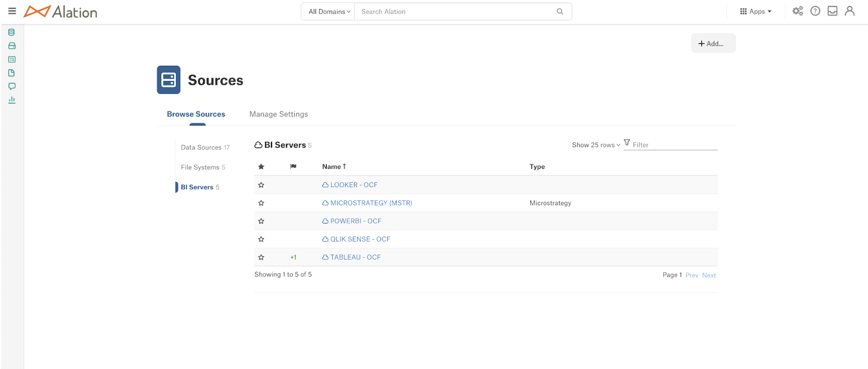Viewport: 868px width, 369px height.
Task: Click the 'Showing 1 to 5 of 5' text
Action: [283, 275]
